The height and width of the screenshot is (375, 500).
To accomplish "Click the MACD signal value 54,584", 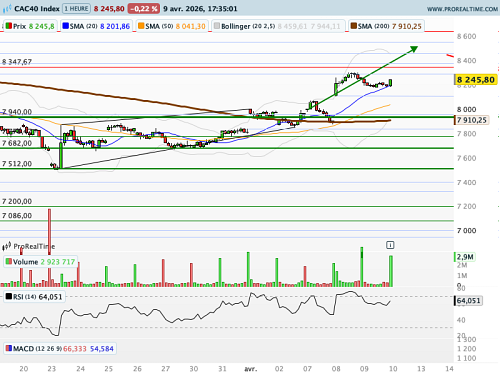I will [102, 349].
